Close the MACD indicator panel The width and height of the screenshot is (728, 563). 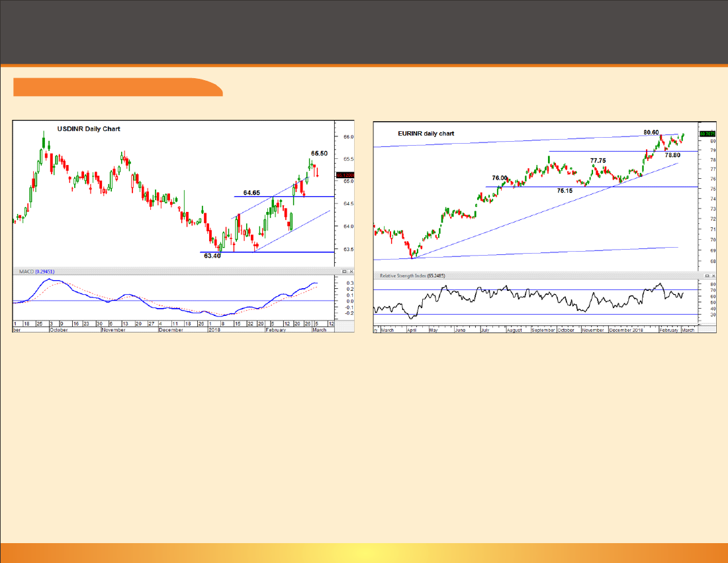click(x=351, y=272)
